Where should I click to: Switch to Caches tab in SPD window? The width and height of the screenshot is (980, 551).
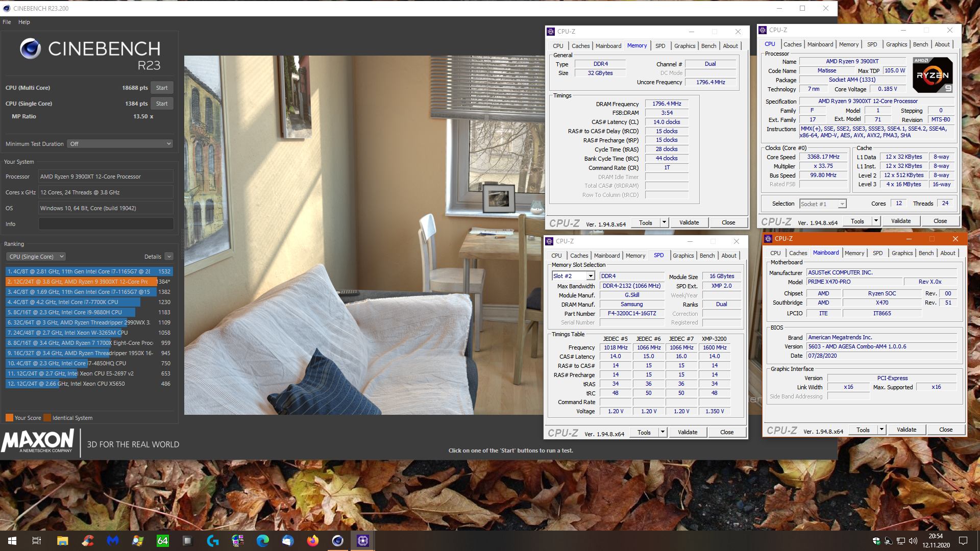(x=579, y=256)
